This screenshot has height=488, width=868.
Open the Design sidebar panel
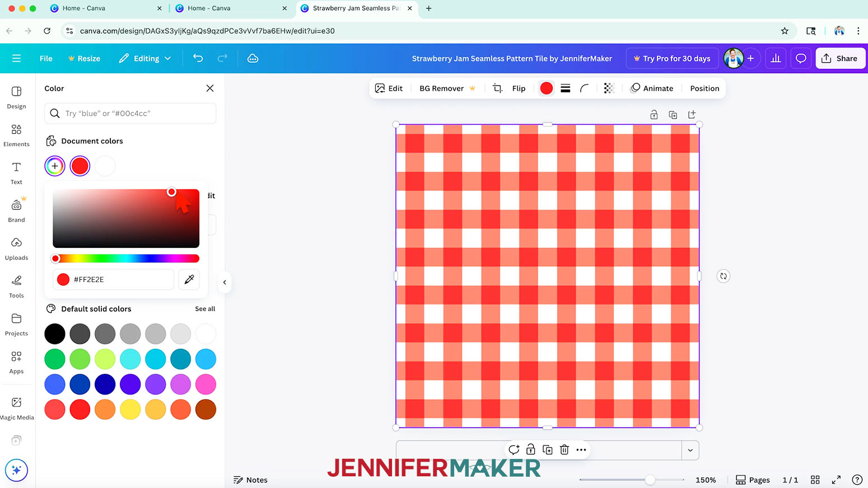(x=16, y=97)
